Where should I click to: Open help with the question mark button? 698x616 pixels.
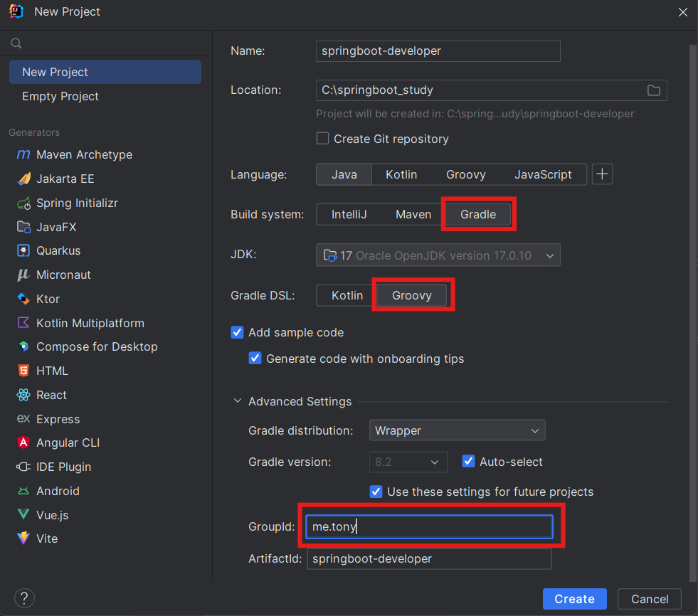[24, 598]
